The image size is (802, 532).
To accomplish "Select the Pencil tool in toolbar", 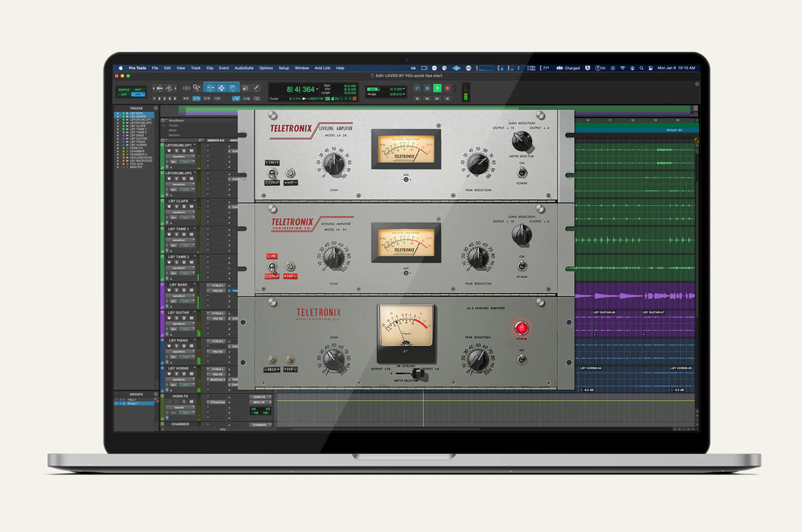I will [256, 88].
